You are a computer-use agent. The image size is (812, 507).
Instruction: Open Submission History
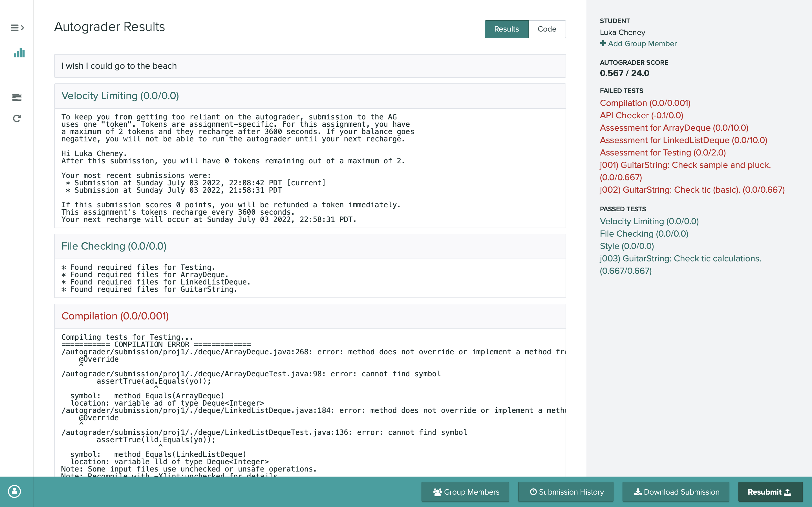click(x=566, y=492)
